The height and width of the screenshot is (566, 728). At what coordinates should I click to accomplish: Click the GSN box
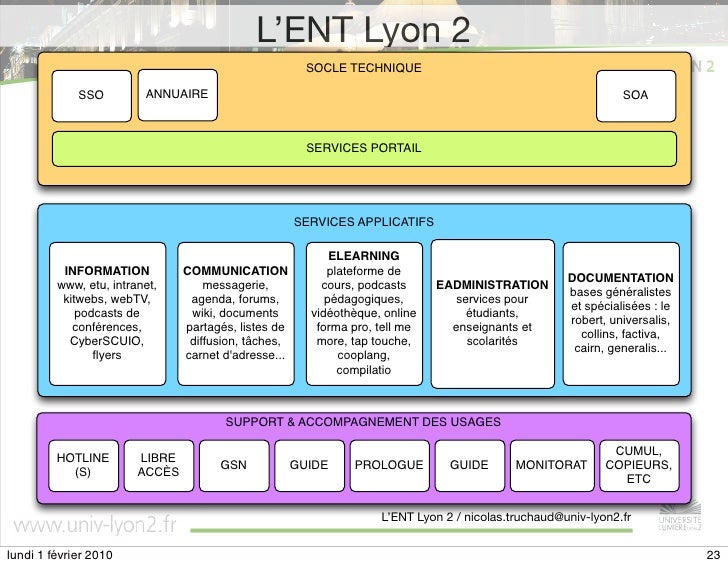[x=234, y=465]
